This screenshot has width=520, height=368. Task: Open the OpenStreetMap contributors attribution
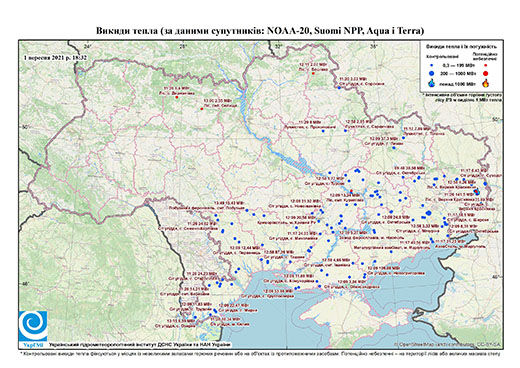click(447, 344)
